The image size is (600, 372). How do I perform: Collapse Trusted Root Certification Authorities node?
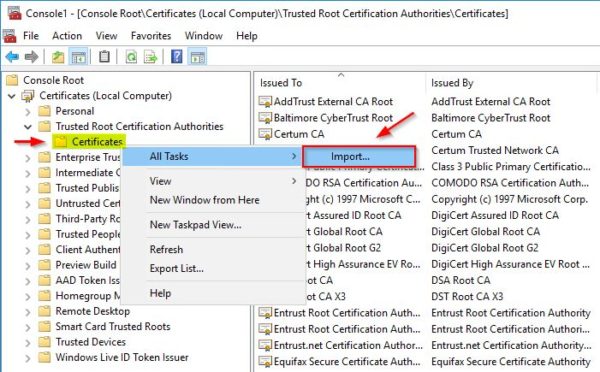[x=28, y=127]
